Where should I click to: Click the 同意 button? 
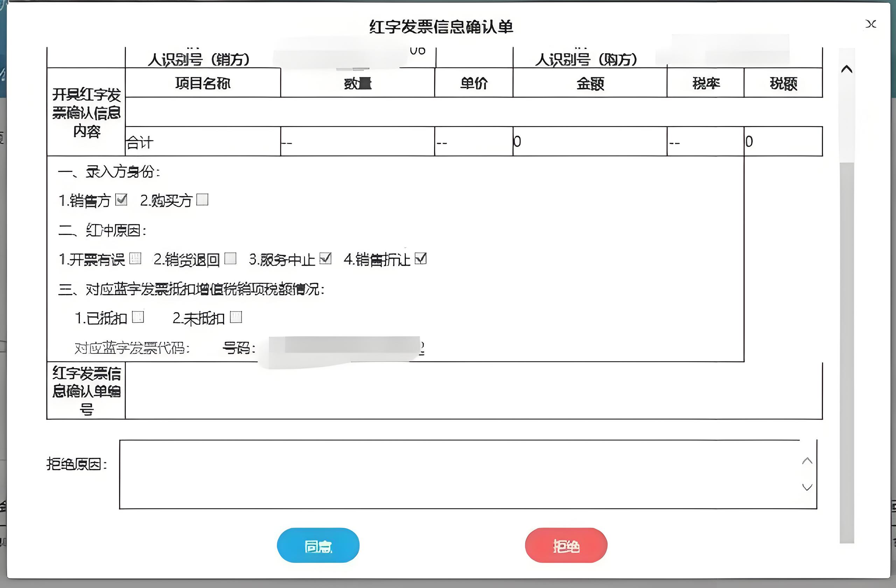(318, 545)
